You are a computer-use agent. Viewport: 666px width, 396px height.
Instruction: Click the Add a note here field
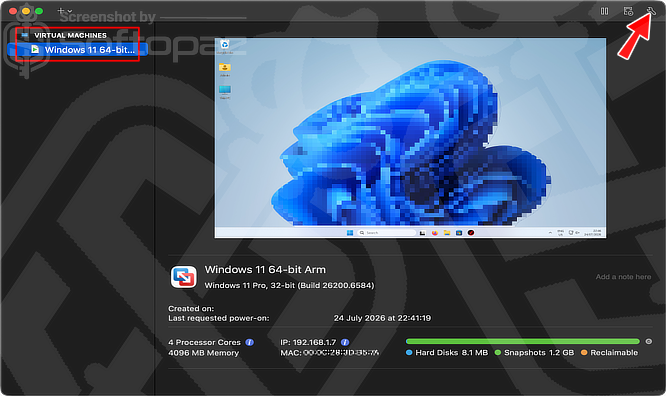[x=623, y=277]
